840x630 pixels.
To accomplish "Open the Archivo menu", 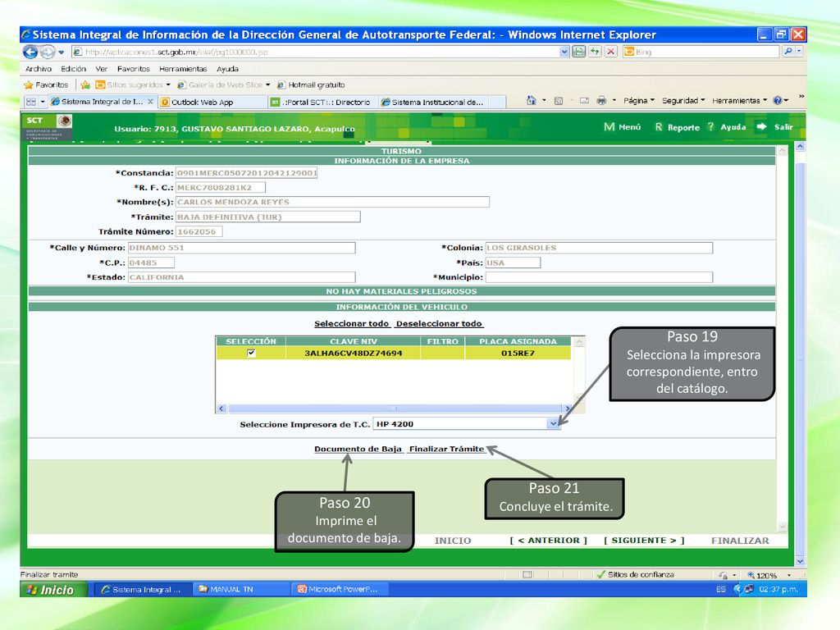I will [39, 69].
